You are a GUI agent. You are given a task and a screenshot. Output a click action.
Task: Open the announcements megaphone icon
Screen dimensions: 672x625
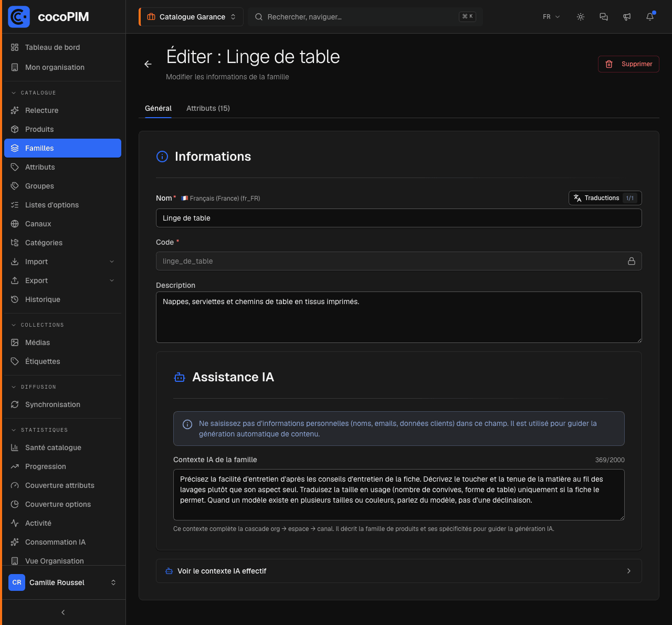[x=627, y=17]
